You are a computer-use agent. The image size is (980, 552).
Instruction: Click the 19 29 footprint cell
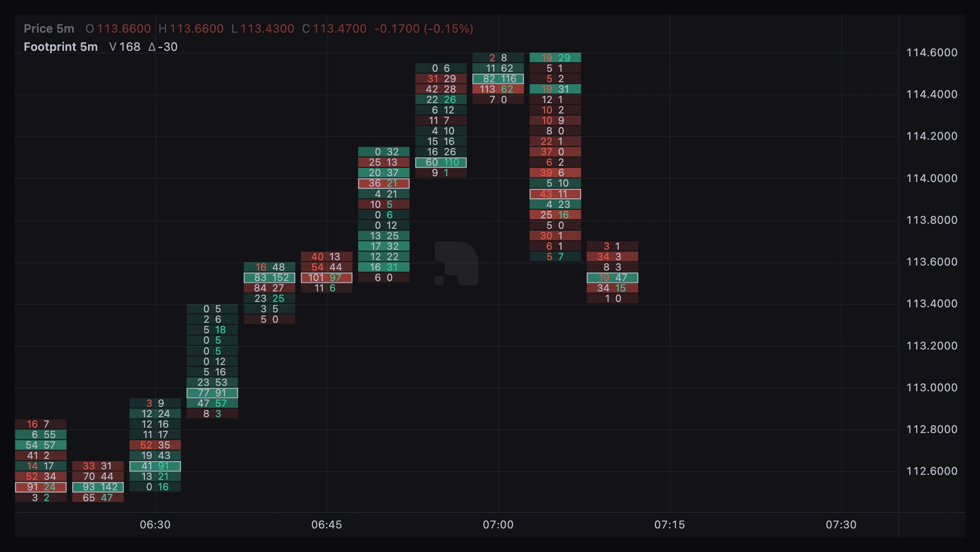tap(555, 58)
